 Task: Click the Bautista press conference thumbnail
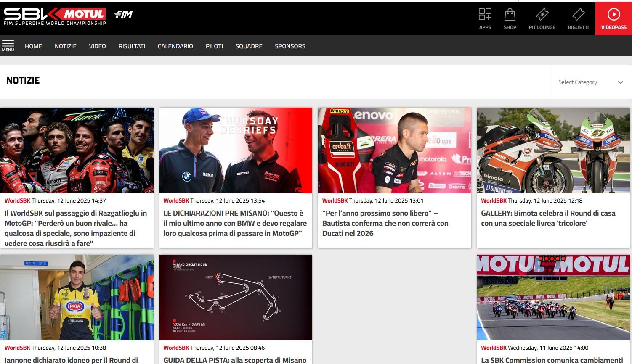(x=395, y=150)
